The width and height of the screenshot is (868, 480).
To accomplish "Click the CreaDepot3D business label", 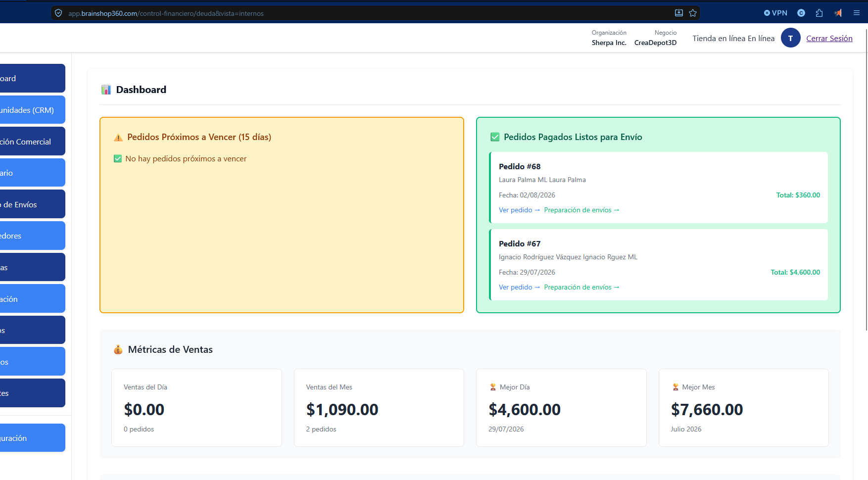I will click(655, 43).
